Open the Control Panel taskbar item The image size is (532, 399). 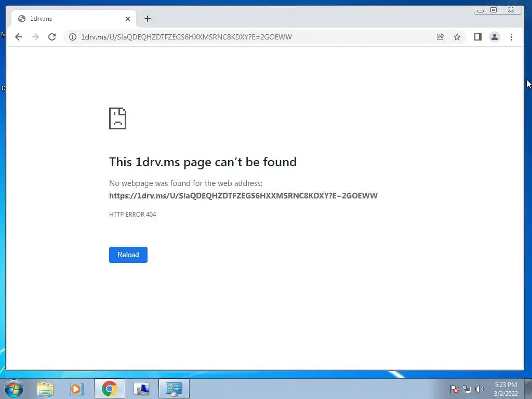[x=174, y=389]
